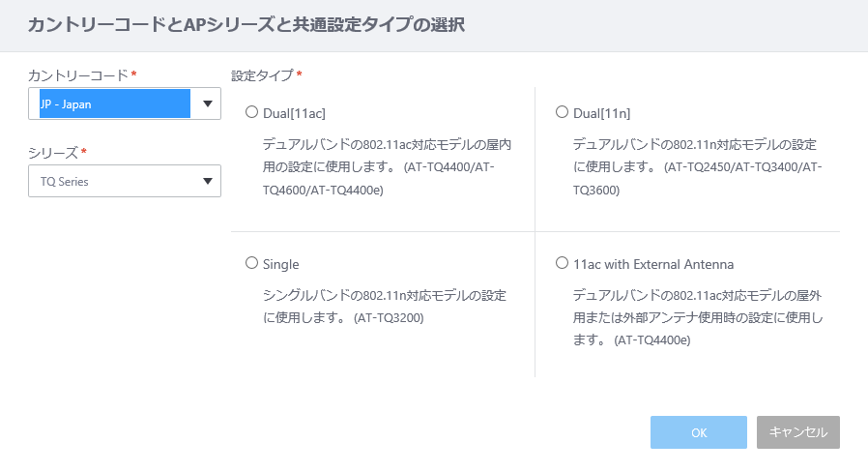Click the outdoor AT-TQ4400e description text
868x472 pixels.
(x=698, y=317)
